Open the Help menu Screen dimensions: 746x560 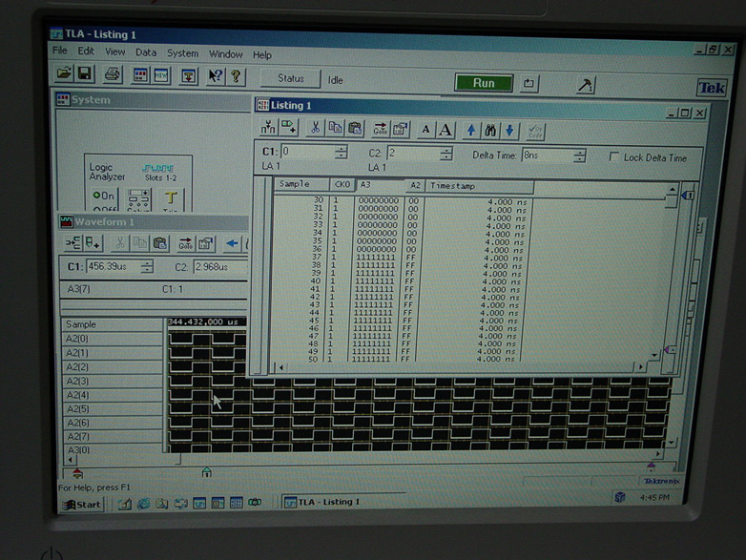pos(262,55)
